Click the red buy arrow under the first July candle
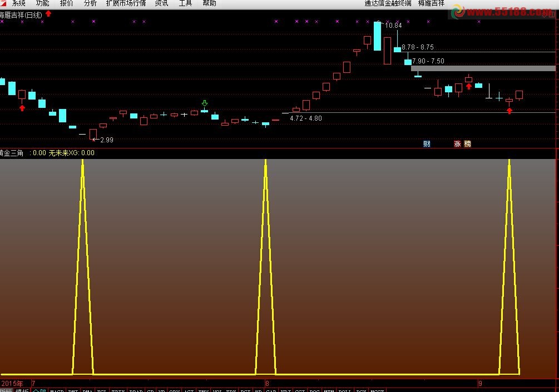The width and height of the screenshot is (559, 392). coord(22,108)
